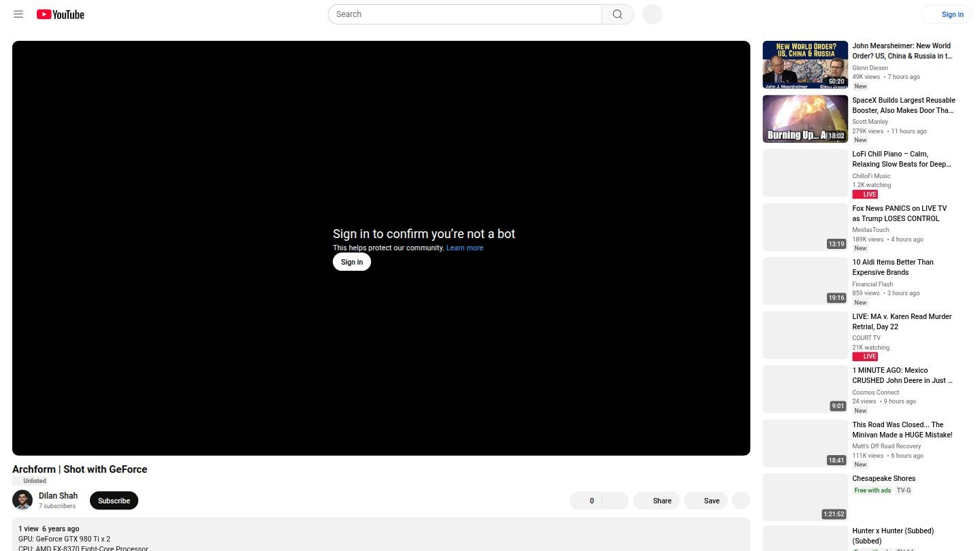Click Sign in inside the video player
Screen dimensions: 980x551
[352, 262]
